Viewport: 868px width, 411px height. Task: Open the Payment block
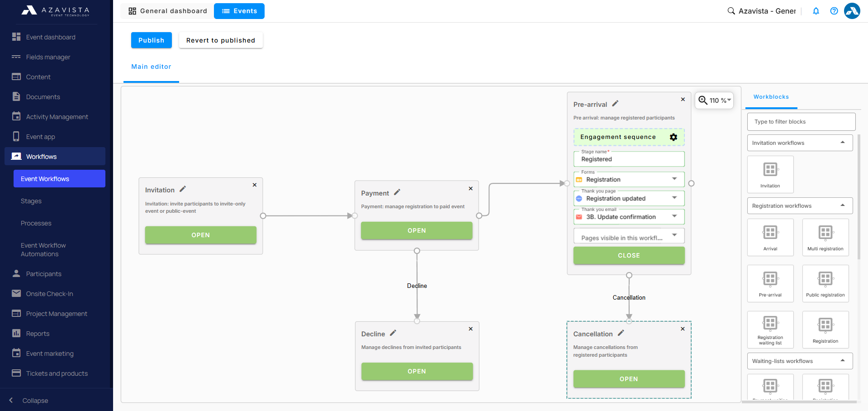(x=417, y=230)
